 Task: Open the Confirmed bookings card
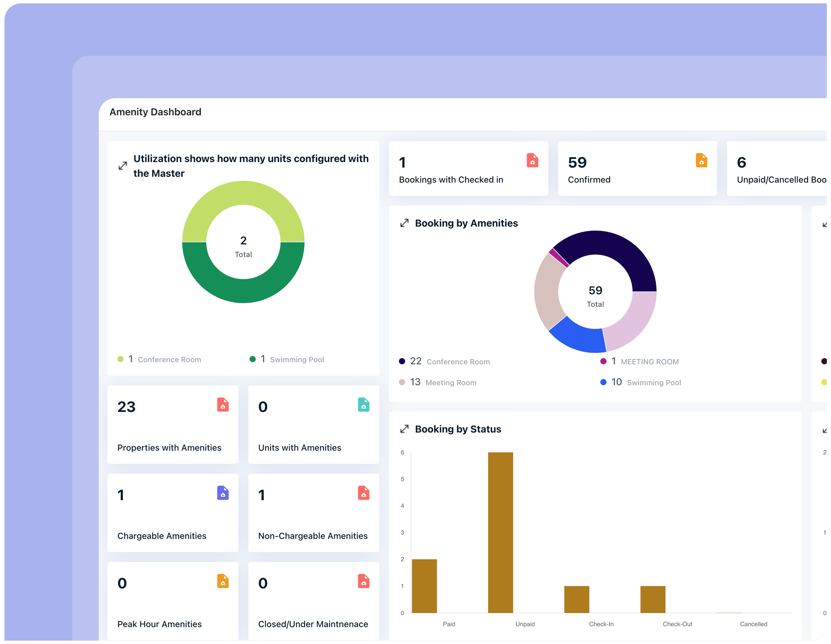pyautogui.click(x=637, y=169)
